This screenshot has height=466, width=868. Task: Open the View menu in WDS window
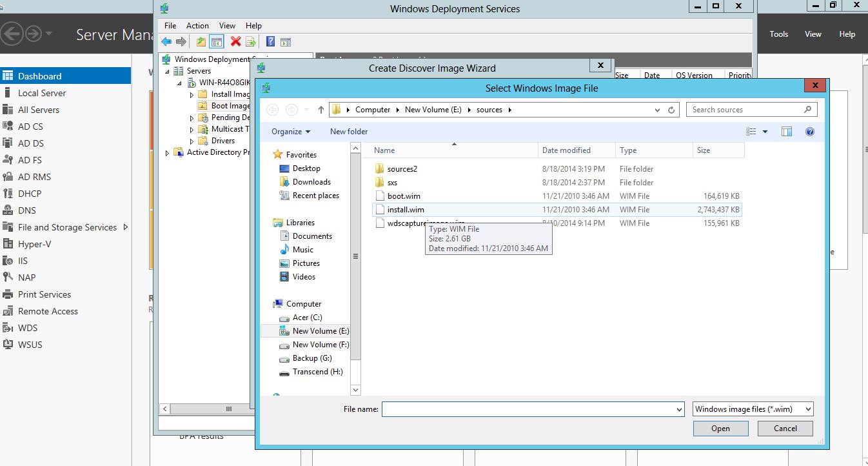[227, 26]
